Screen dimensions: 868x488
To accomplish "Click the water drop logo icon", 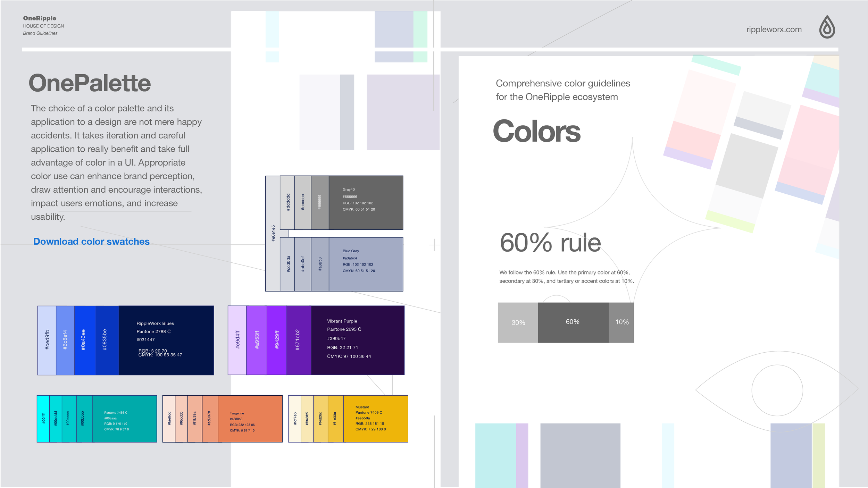I will coord(827,27).
